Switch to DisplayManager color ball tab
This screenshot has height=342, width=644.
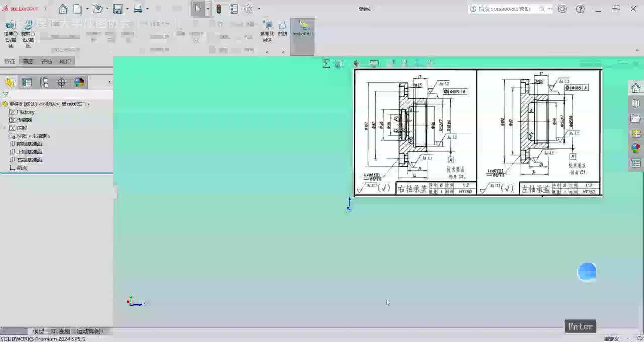(x=79, y=82)
